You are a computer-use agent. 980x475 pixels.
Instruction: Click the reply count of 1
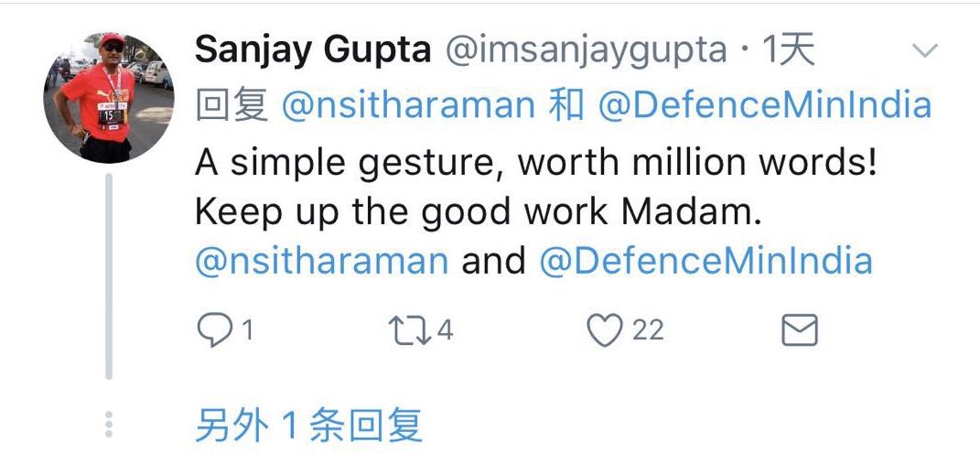tap(246, 330)
